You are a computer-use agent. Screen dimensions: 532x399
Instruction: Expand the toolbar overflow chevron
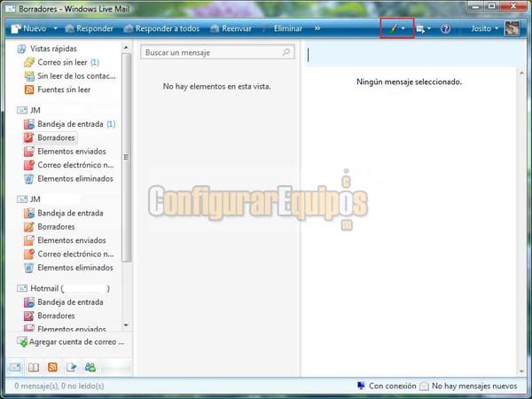pyautogui.click(x=317, y=28)
